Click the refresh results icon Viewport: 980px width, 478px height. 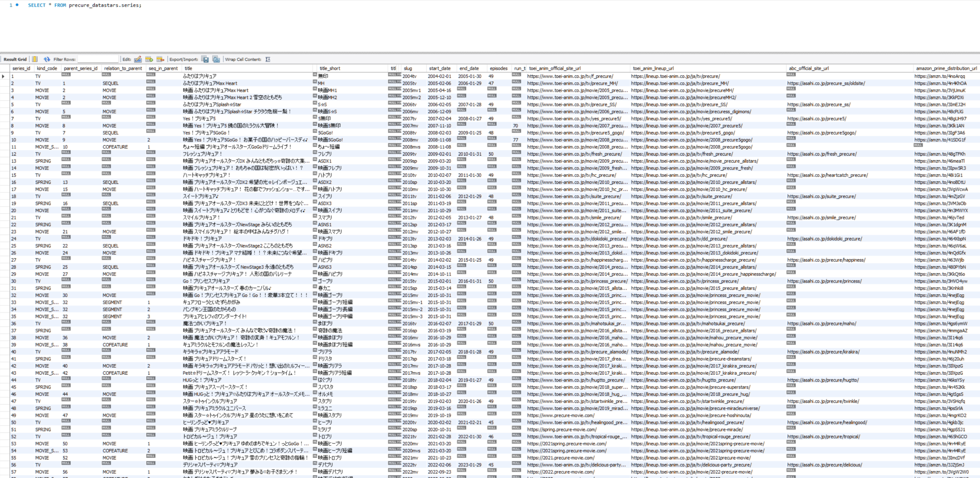pos(47,59)
